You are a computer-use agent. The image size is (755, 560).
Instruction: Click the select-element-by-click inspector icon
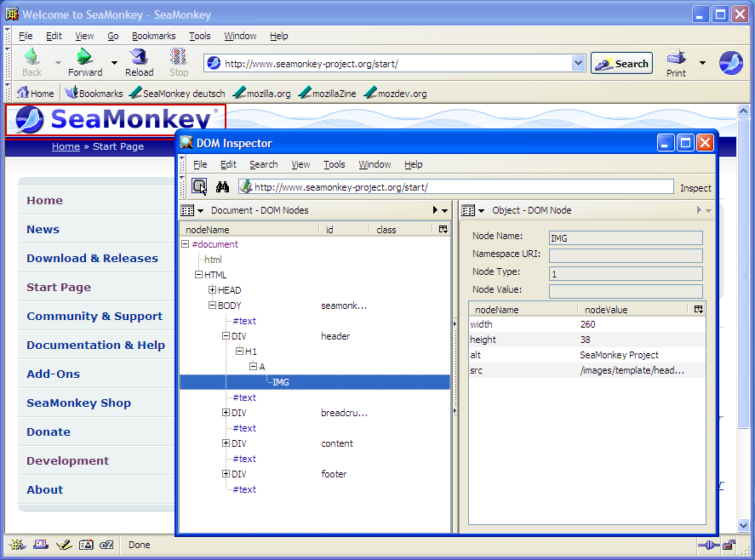199,187
